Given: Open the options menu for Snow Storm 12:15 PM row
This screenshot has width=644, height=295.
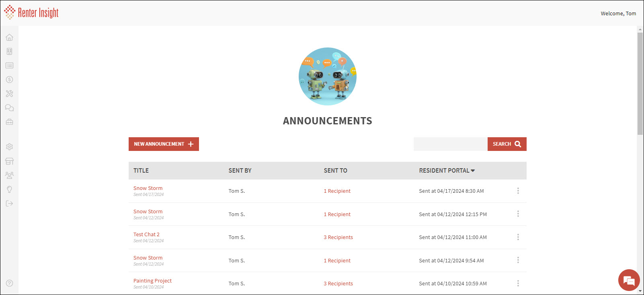Looking at the screenshot, I should click(x=518, y=214).
